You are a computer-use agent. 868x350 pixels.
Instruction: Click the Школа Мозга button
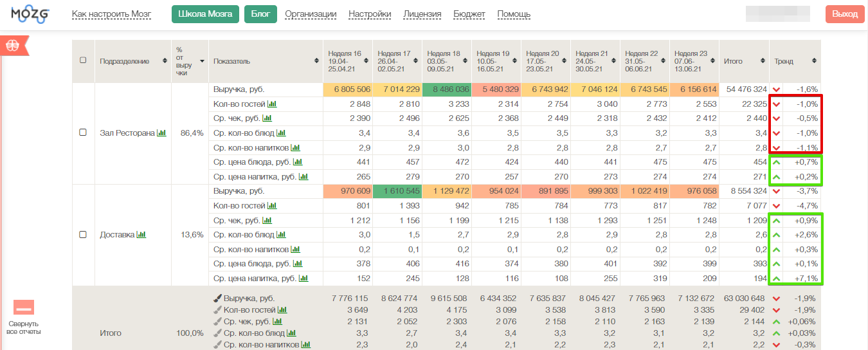pyautogui.click(x=205, y=14)
